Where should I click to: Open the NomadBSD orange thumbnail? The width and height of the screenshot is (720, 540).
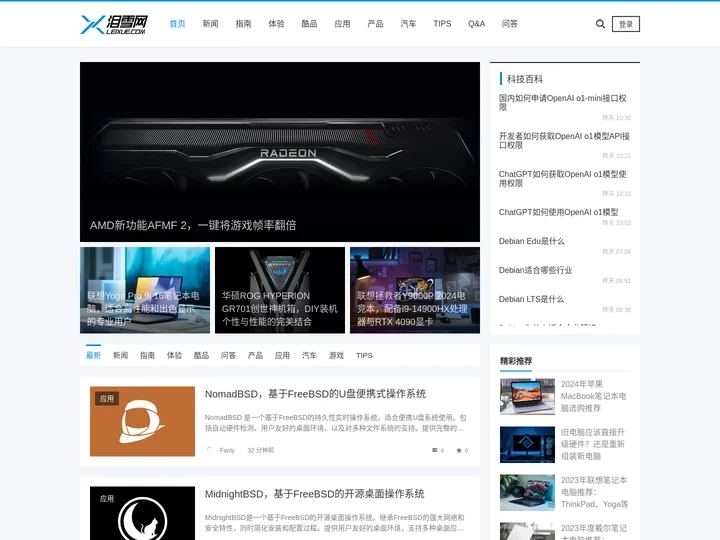pos(142,421)
